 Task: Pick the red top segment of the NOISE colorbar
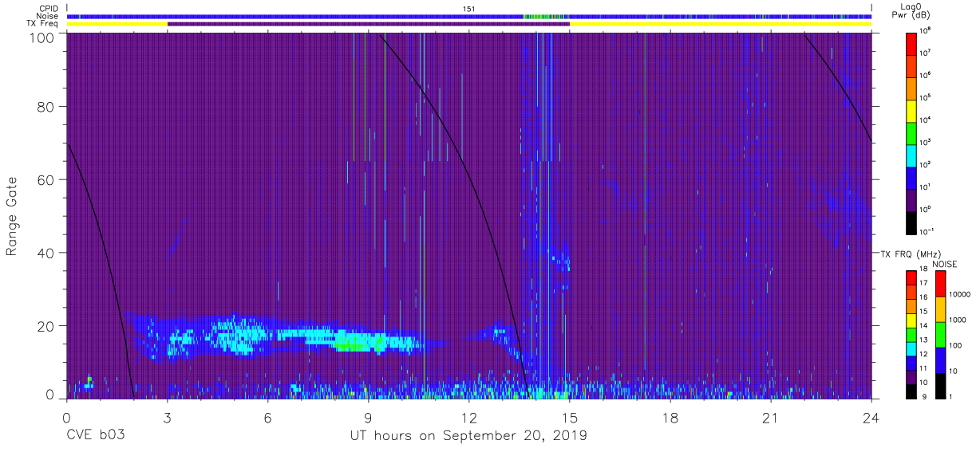tap(940, 284)
